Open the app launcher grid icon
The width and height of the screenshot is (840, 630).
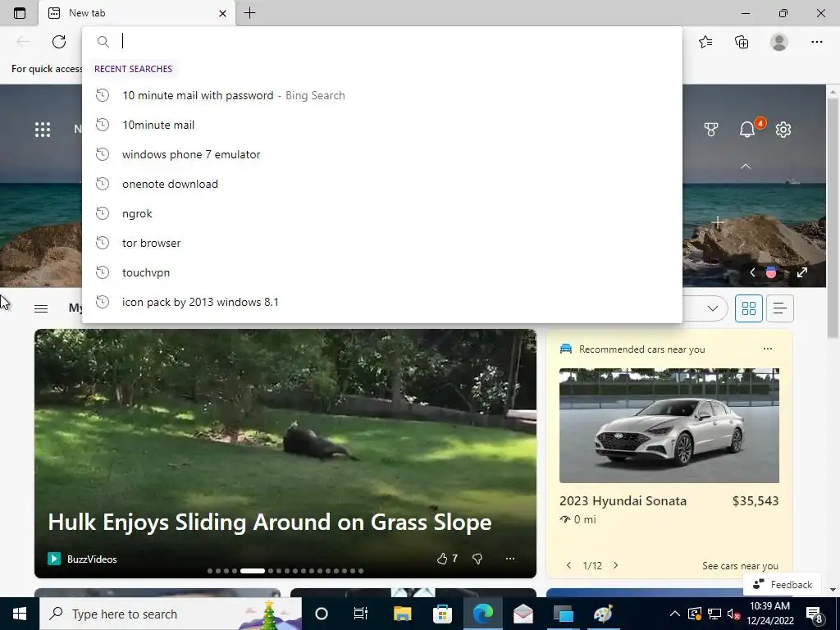(43, 129)
